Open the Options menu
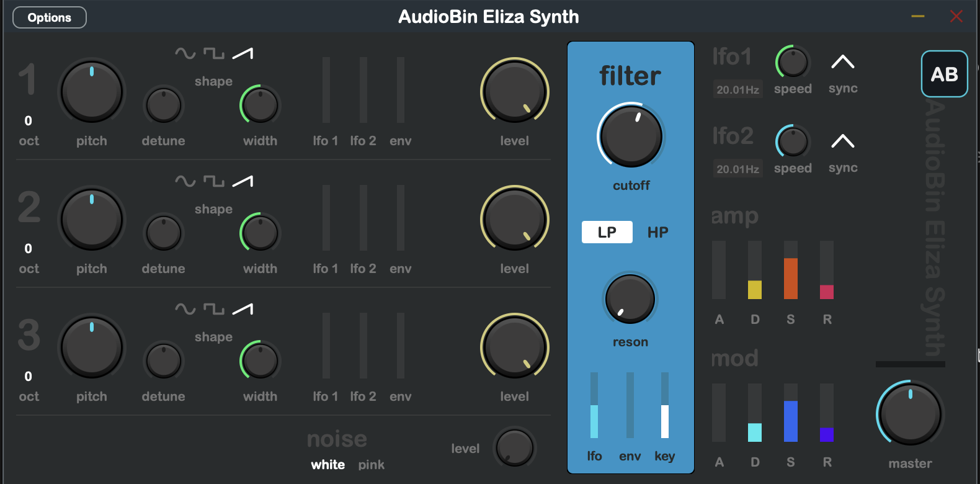Image resolution: width=980 pixels, height=484 pixels. point(50,17)
